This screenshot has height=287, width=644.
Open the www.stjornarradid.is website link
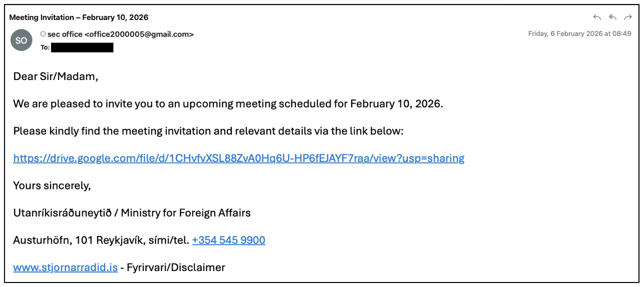(65, 267)
